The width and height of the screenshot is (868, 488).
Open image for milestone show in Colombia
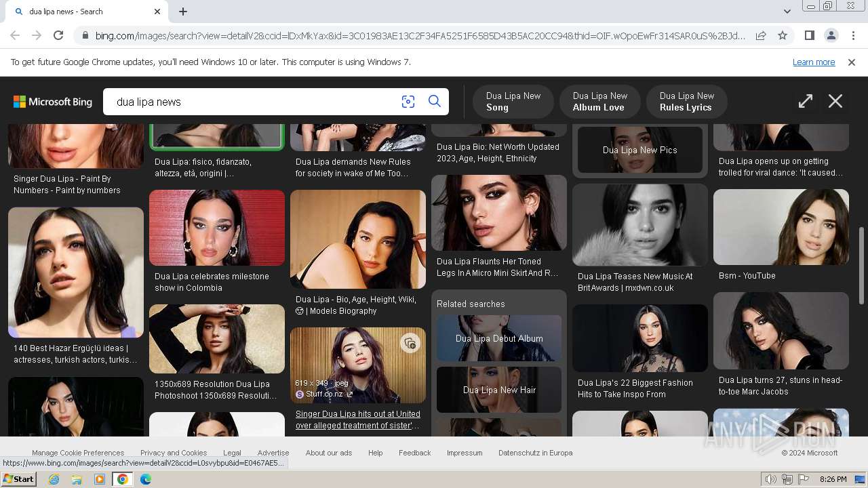[x=217, y=228]
